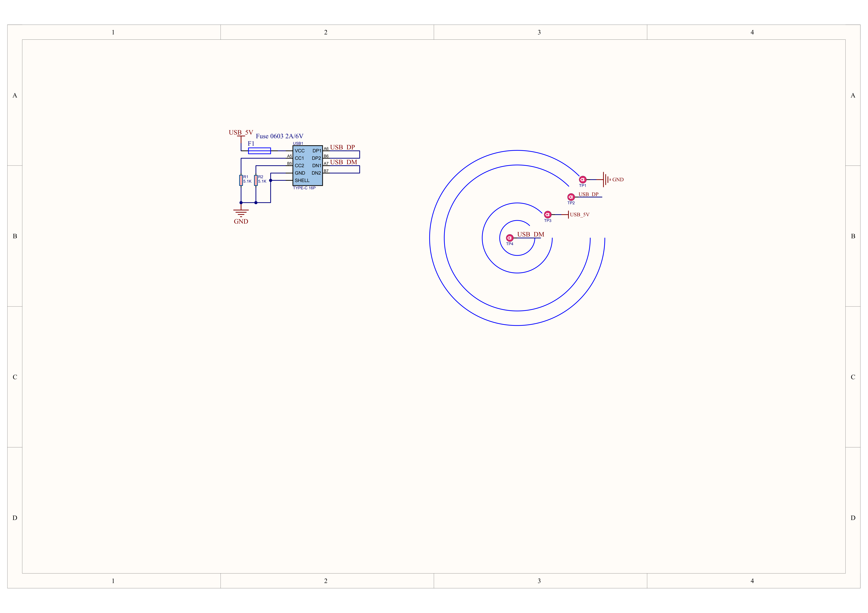Click the 'TYPE-C 16P' component value text
Screen dimensions: 868x613
(304, 188)
